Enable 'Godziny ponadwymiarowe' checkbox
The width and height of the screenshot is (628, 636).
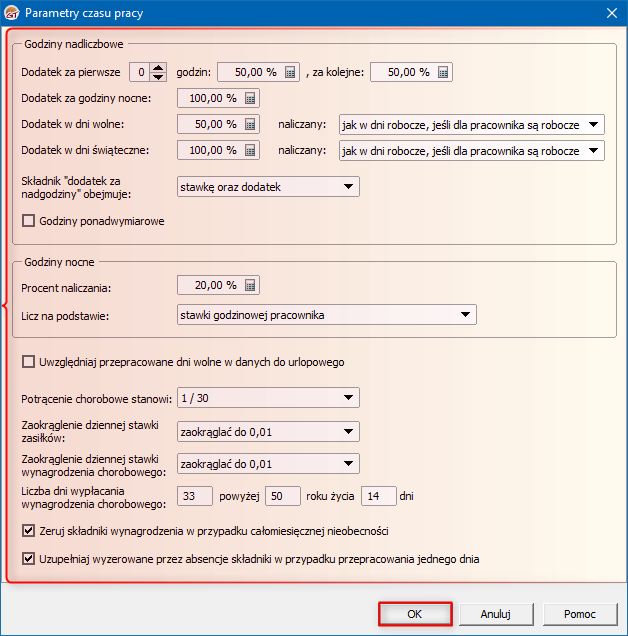click(28, 221)
